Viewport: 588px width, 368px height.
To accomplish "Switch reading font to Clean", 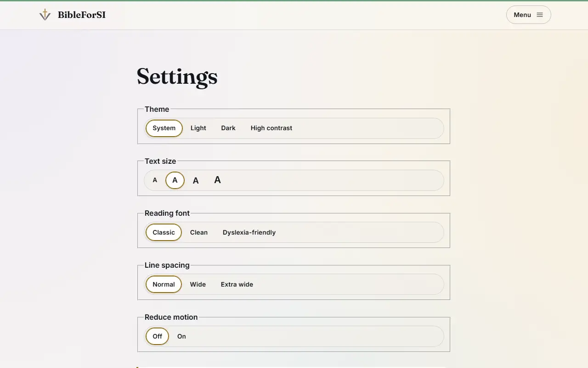I will 199,232.
